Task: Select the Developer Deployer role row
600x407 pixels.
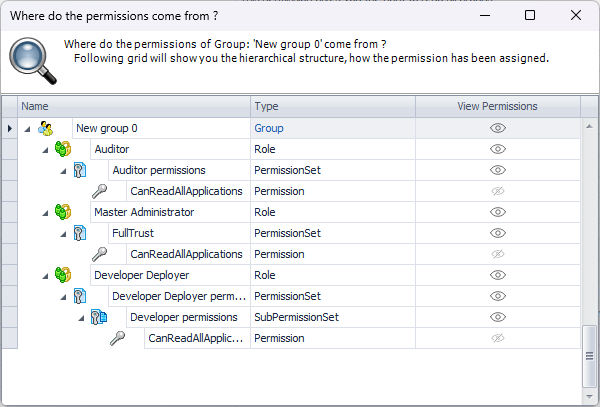Action: 141,275
